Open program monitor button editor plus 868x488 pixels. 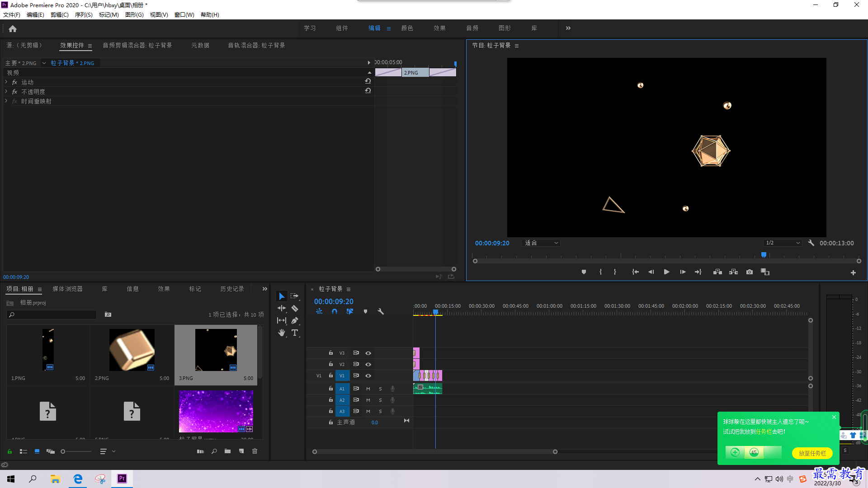(x=853, y=272)
